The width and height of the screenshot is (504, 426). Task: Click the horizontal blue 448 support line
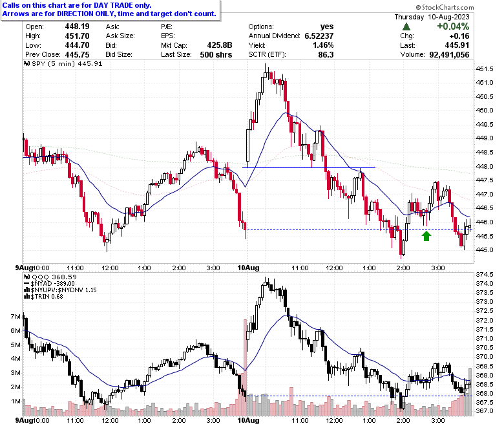(x=309, y=167)
